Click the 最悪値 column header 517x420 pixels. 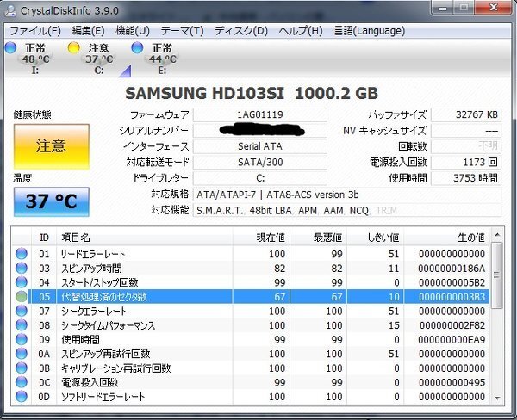tap(318, 238)
